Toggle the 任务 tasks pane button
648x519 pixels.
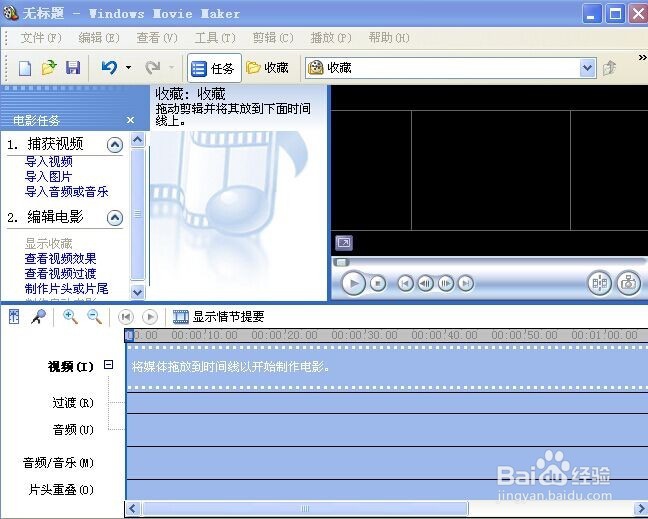pyautogui.click(x=214, y=68)
